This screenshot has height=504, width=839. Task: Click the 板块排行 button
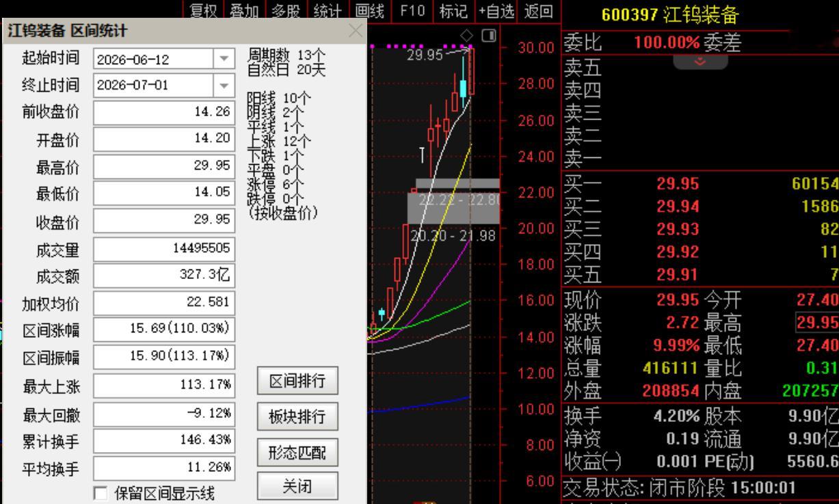[297, 416]
